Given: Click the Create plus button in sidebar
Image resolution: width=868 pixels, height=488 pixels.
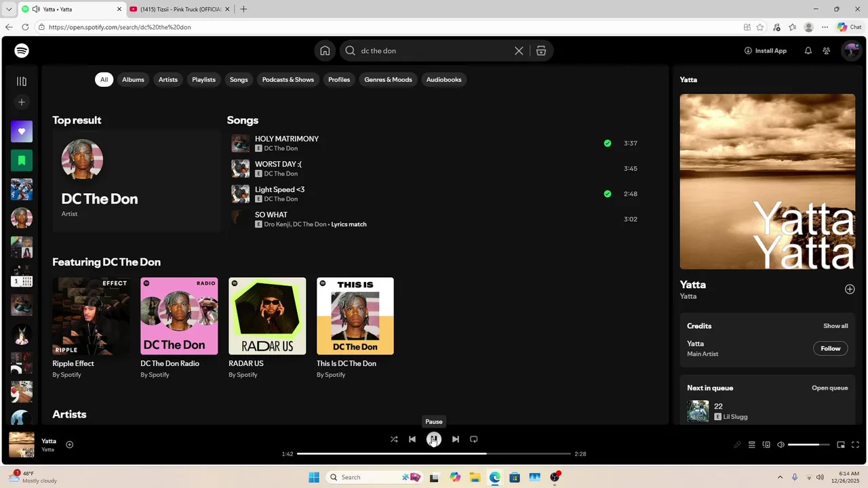Looking at the screenshot, I should click(x=22, y=102).
